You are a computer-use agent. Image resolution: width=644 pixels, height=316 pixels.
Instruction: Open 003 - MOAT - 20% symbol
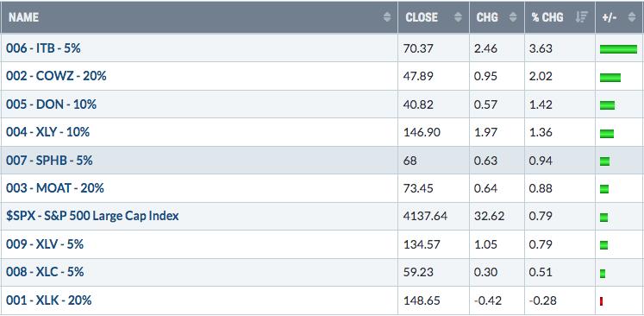point(55,188)
